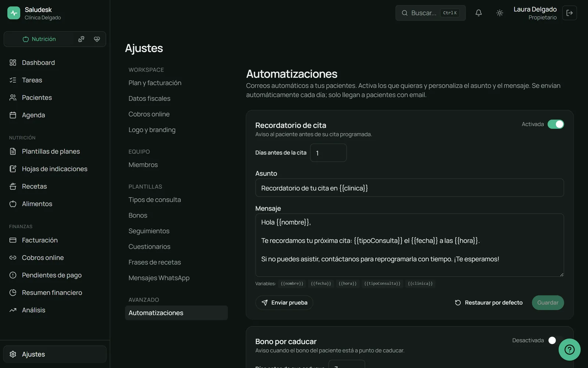Insert the {{nombre}} variable chip
This screenshot has height=368, width=588.
(x=292, y=283)
